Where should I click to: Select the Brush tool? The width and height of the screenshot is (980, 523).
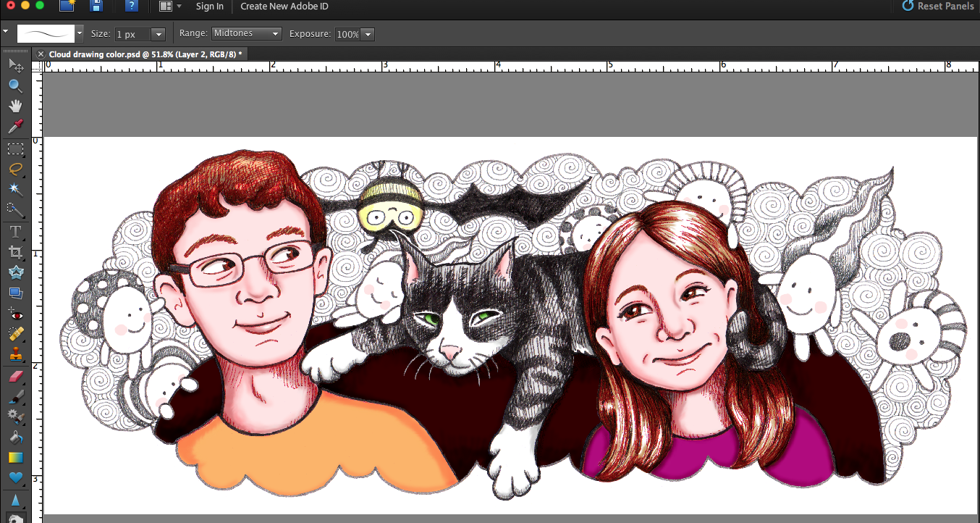tap(15, 396)
